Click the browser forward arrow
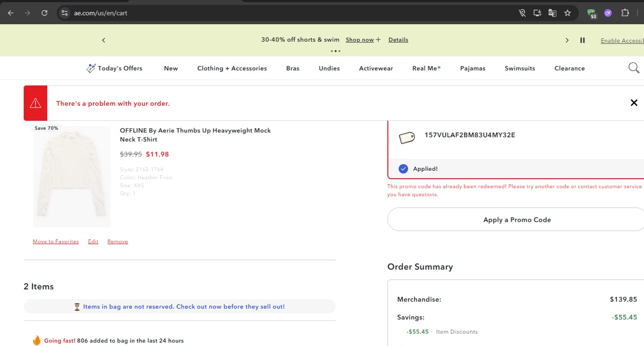644x346 pixels. click(x=27, y=13)
